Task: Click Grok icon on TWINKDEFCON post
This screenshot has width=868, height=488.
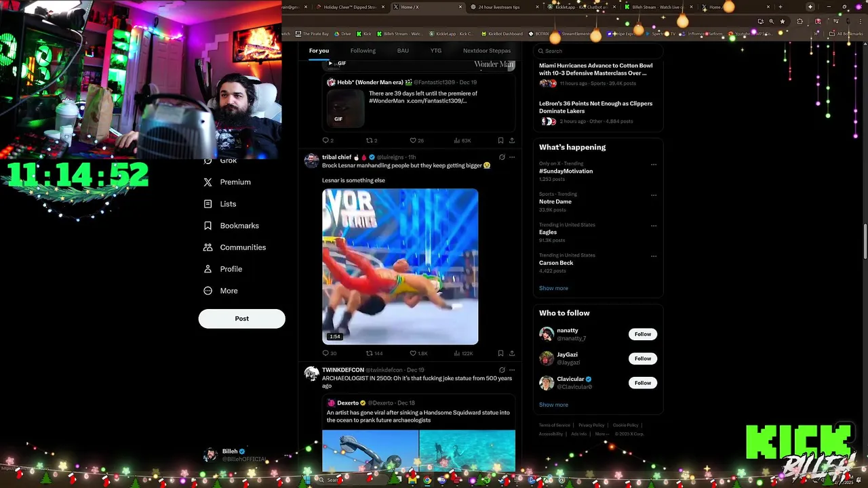Action: pyautogui.click(x=502, y=370)
